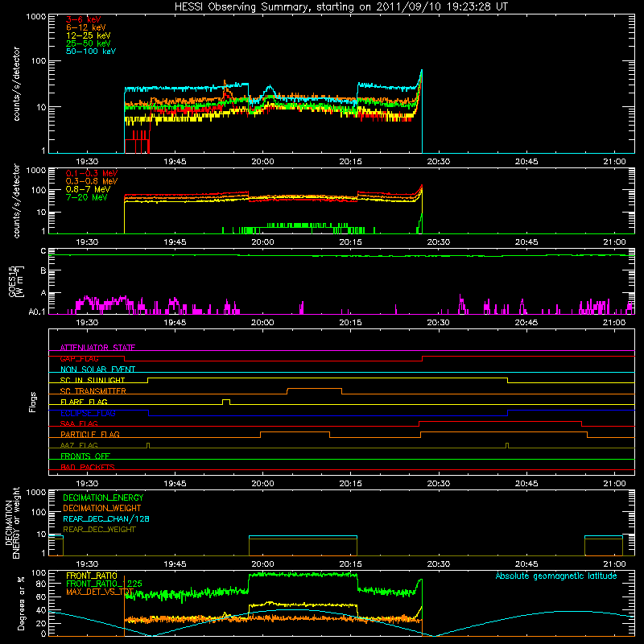Click the vertical Flags axis label
This screenshot has width=644, height=644.
coord(33,402)
